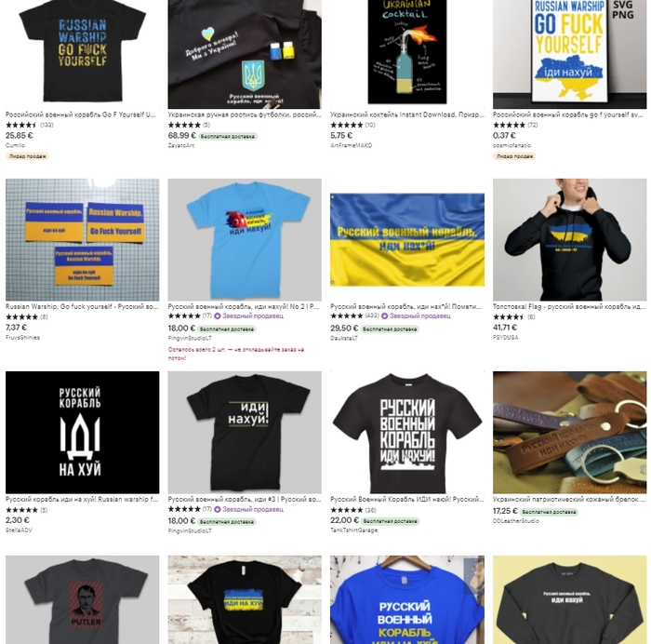Click the 'Бесплатная доставка' badge for ZayatsArt listing

pyautogui.click(x=228, y=136)
